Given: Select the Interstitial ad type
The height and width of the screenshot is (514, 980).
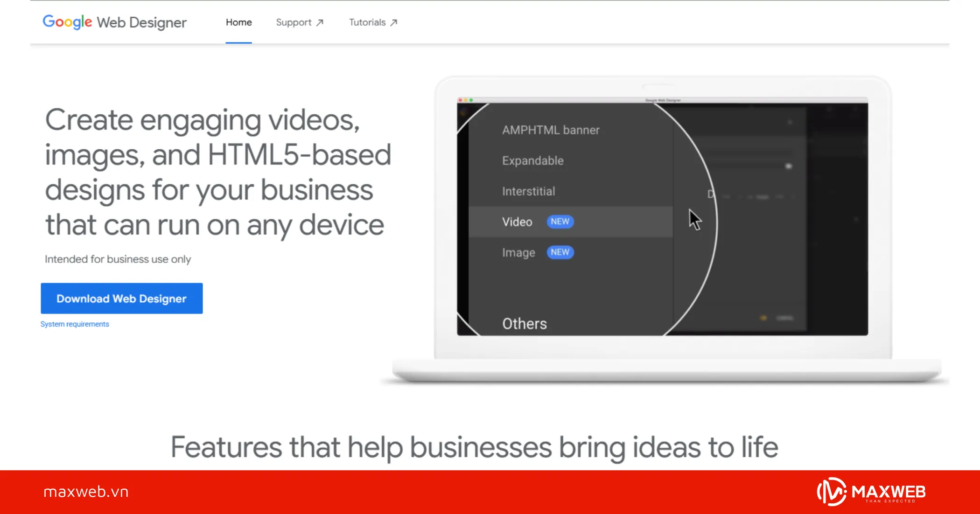Looking at the screenshot, I should click(x=528, y=191).
